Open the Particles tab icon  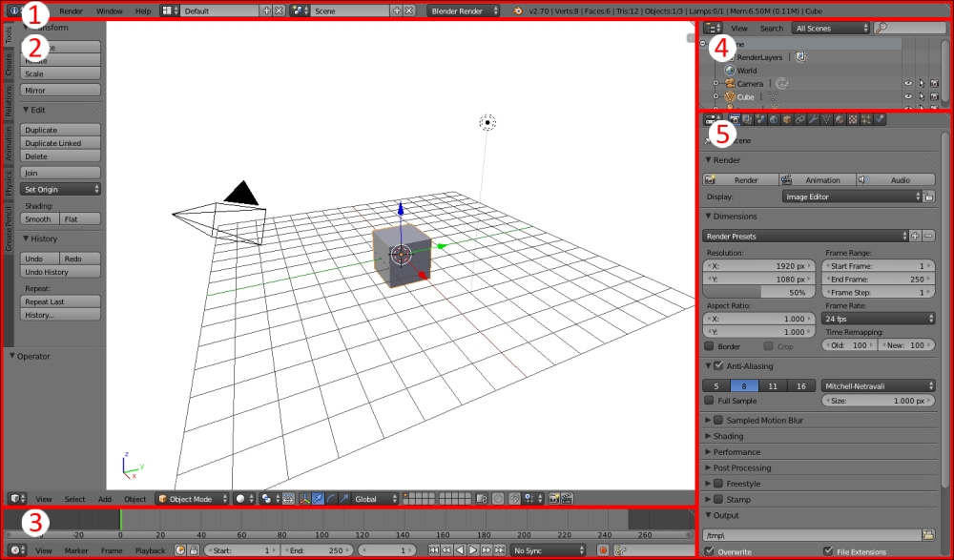click(866, 120)
